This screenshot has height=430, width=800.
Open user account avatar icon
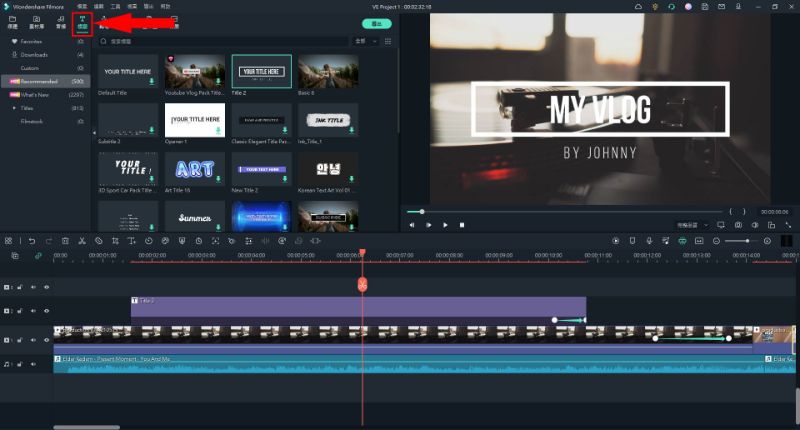[688, 7]
